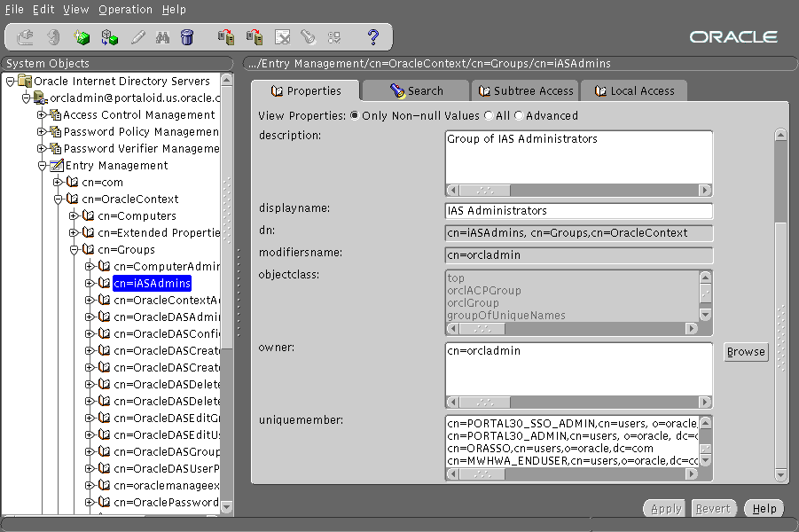The width and height of the screenshot is (799, 532).
Task: Click the Access Control Management node icon
Action: click(56, 114)
